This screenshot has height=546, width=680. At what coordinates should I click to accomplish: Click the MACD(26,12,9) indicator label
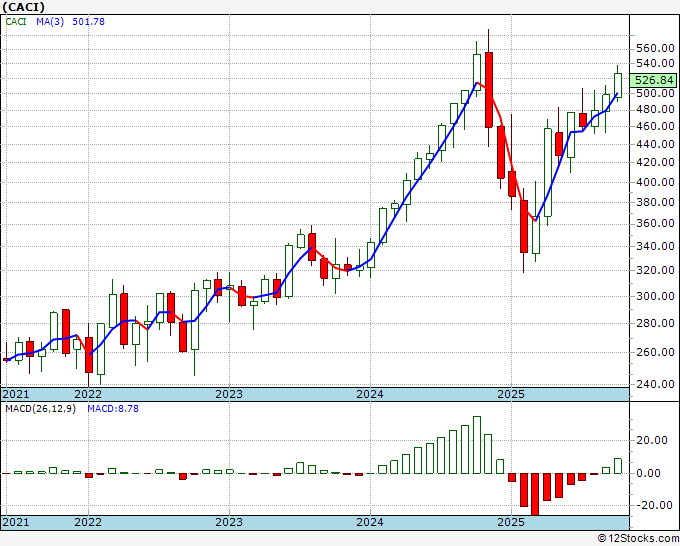38,408
